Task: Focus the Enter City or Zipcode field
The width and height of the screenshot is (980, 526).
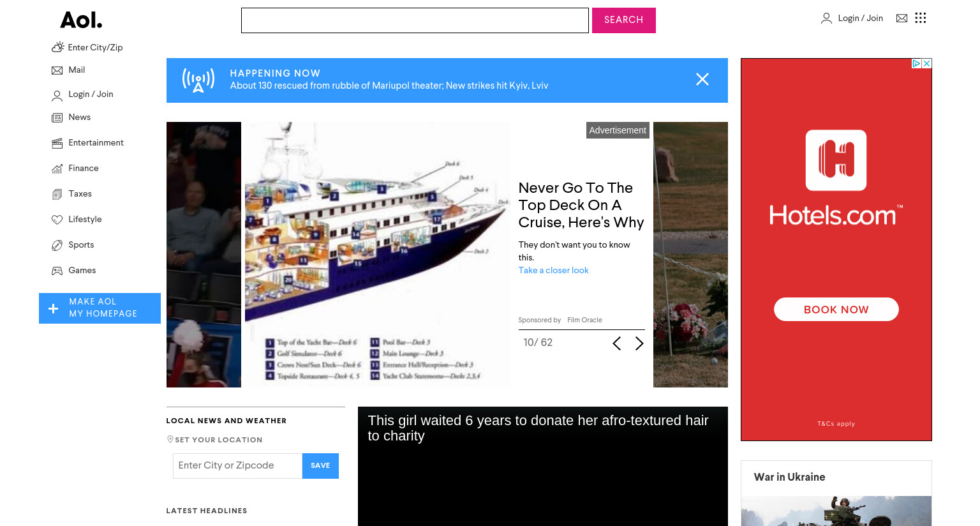Action: (237, 466)
